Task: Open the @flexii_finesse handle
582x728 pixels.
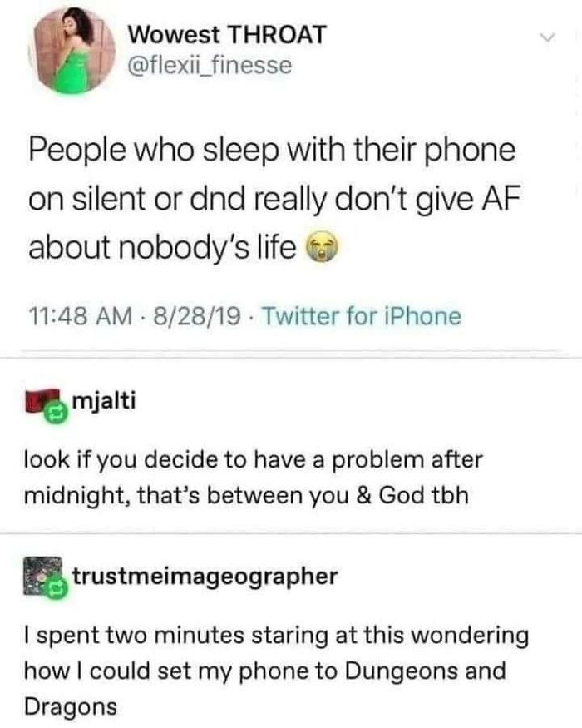Action: click(x=210, y=65)
